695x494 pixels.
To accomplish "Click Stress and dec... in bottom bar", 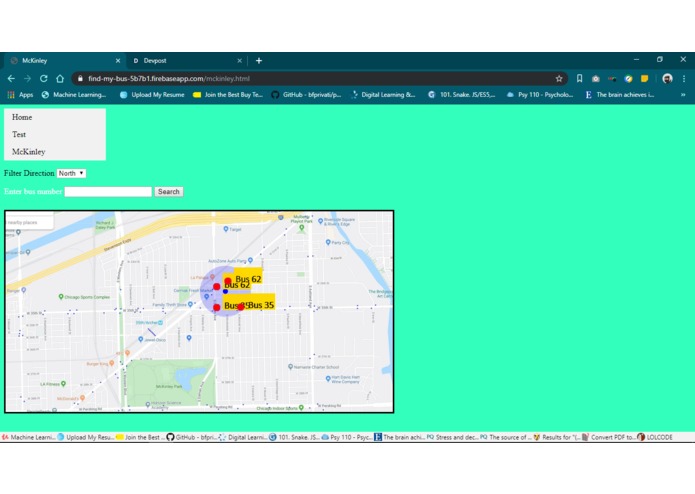I will click(x=453, y=437).
